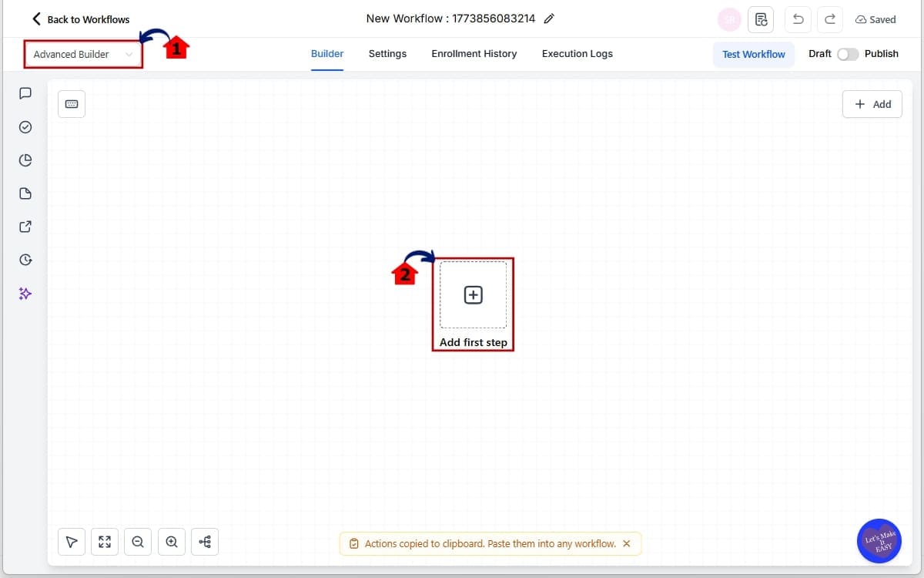This screenshot has height=578, width=924.
Task: Enable the Publish toggle
Action: coord(849,54)
